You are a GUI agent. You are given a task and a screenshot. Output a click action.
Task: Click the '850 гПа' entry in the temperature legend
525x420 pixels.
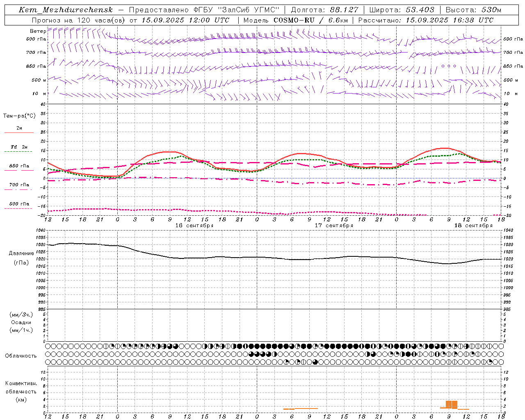[19, 166]
